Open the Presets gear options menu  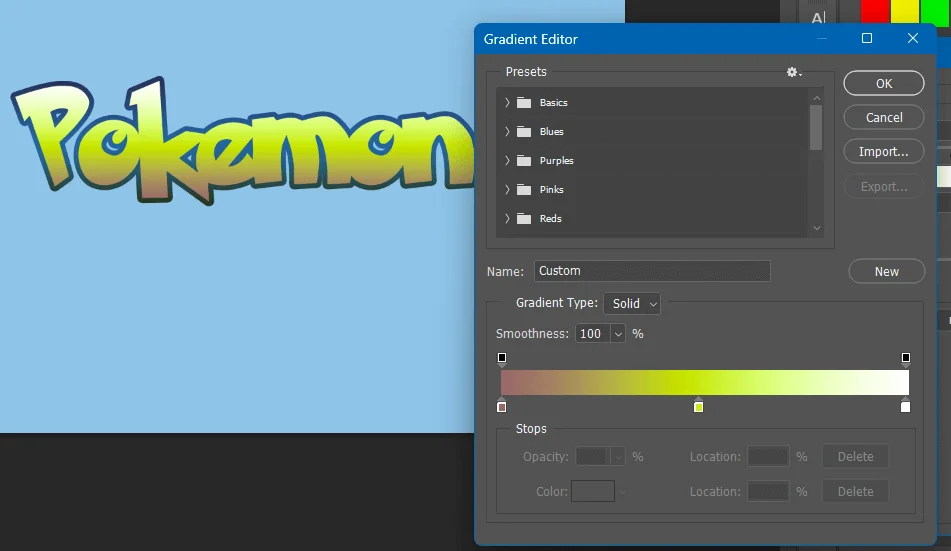tap(793, 72)
